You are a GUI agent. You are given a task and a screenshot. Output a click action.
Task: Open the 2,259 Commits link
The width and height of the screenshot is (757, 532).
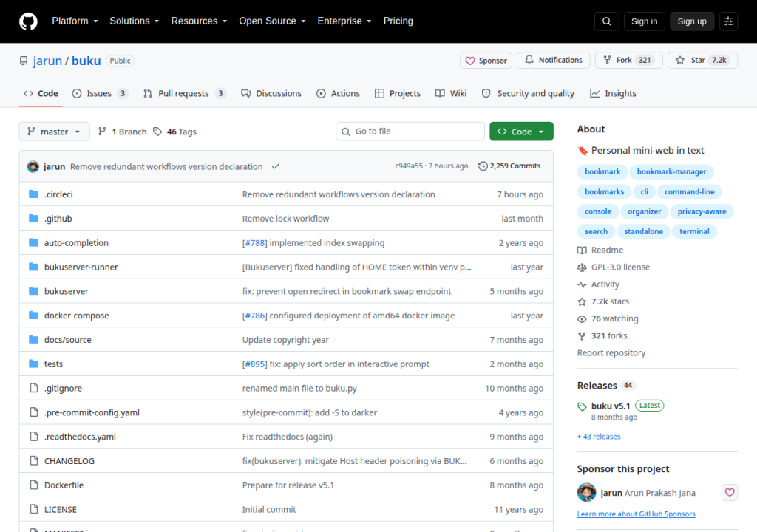click(x=509, y=166)
